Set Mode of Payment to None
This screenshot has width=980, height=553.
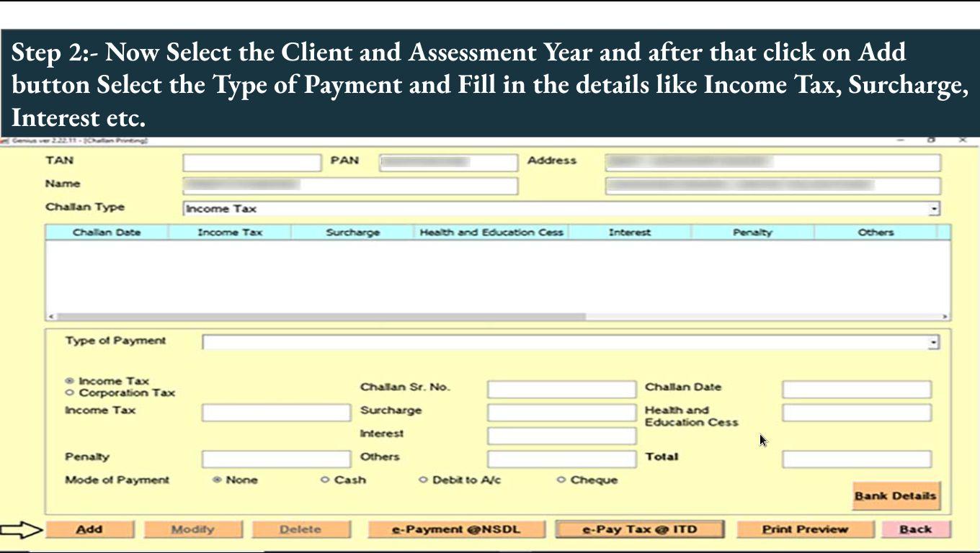click(216, 480)
